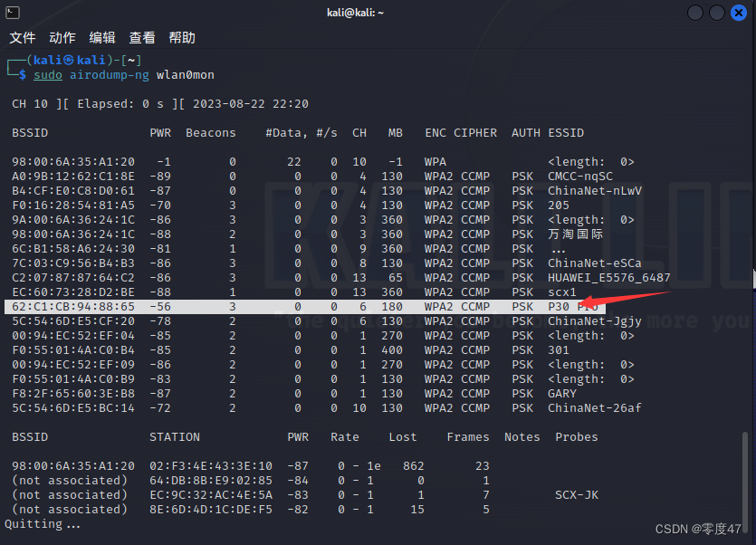Select BSSID 98:00:6A:36:24:1C

[x=73, y=234]
